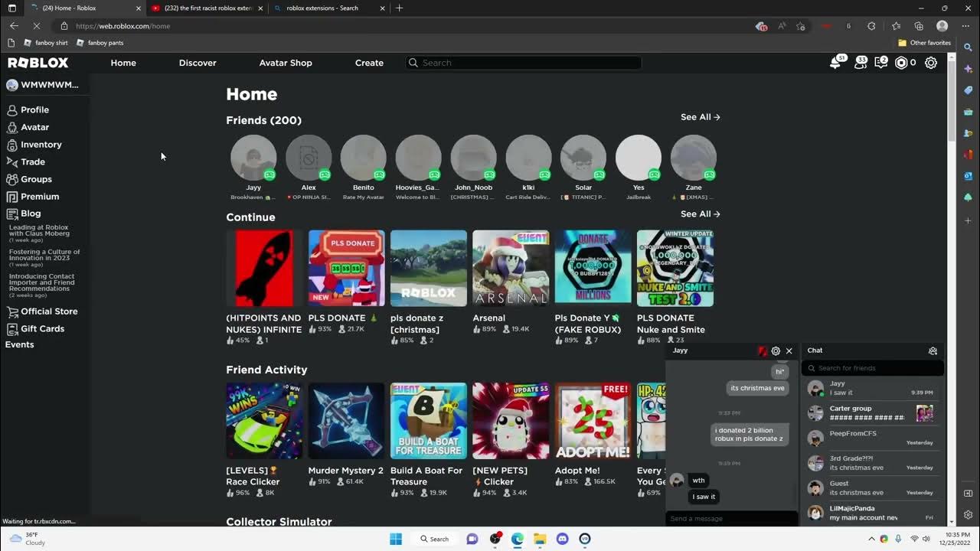Click Events in the sidebar

click(x=20, y=344)
